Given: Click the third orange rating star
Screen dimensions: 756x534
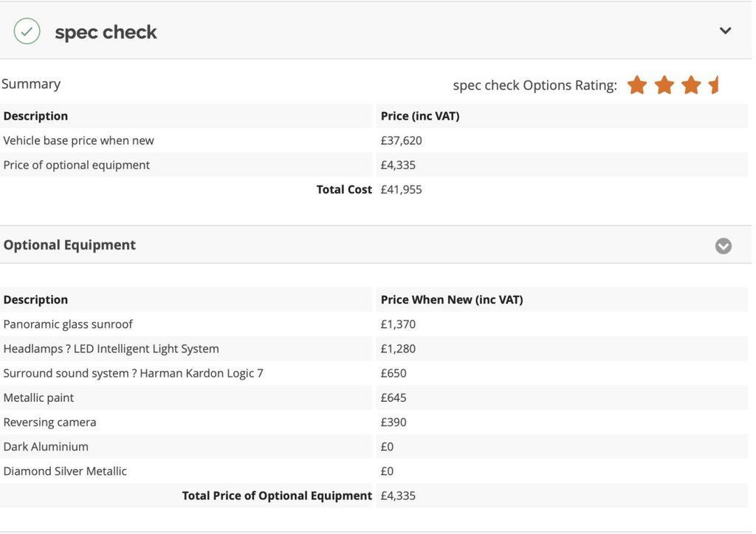Looking at the screenshot, I should [691, 86].
